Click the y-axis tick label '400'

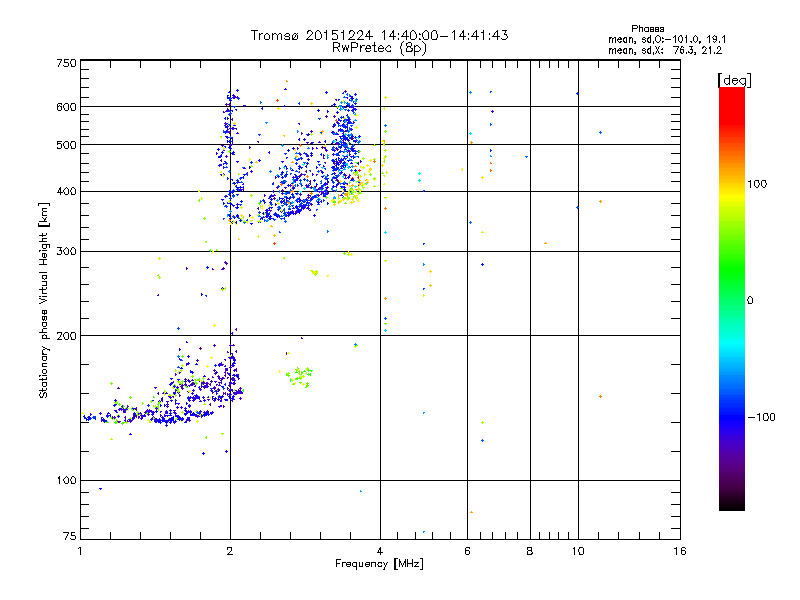click(66, 191)
